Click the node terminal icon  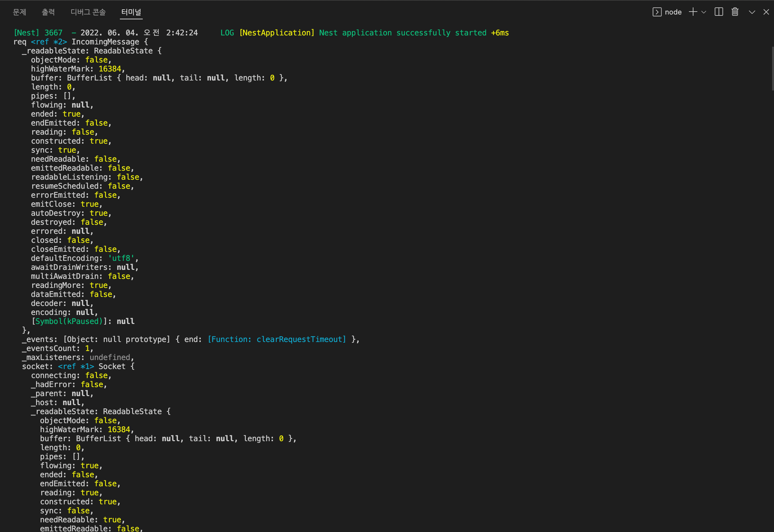[657, 12]
